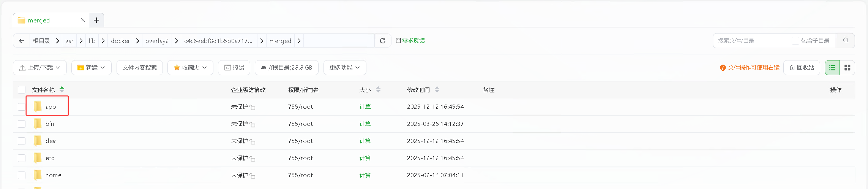Viewport: 868px width, 189px height.
Task: Open the 新建 dropdown menu
Action: 91,68
